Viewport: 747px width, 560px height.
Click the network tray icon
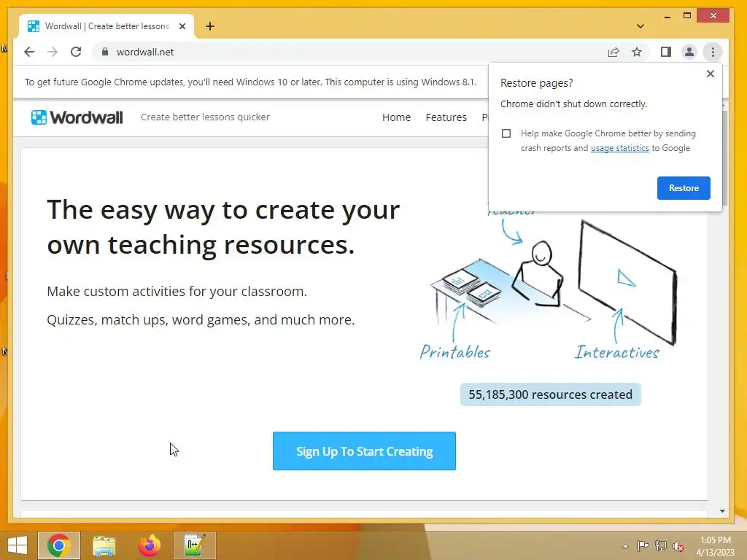(x=661, y=545)
